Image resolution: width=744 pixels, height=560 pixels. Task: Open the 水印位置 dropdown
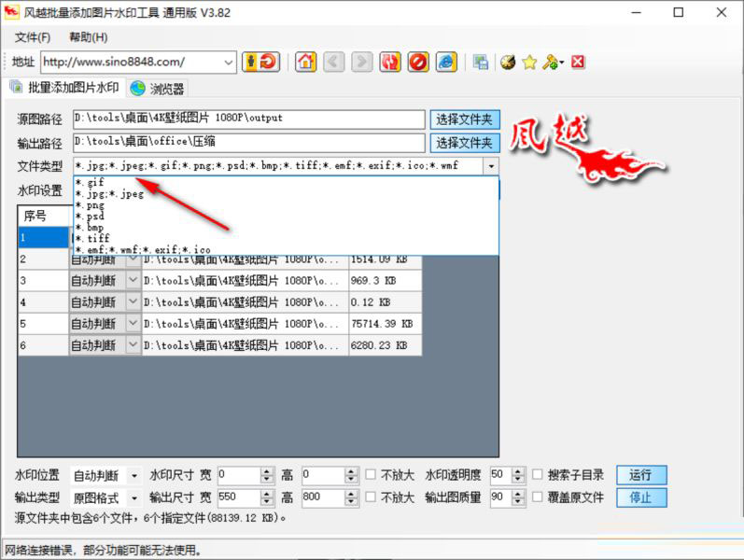tap(134, 475)
